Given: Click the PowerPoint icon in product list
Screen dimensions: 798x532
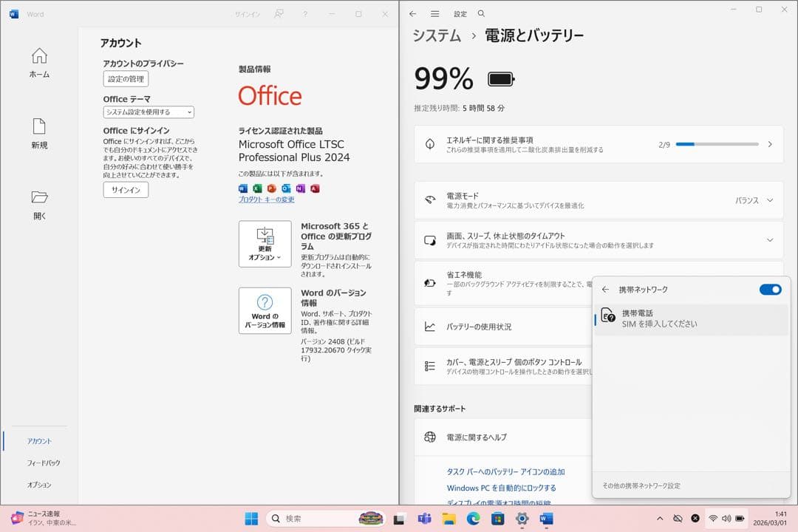Looking at the screenshot, I should click(x=271, y=188).
